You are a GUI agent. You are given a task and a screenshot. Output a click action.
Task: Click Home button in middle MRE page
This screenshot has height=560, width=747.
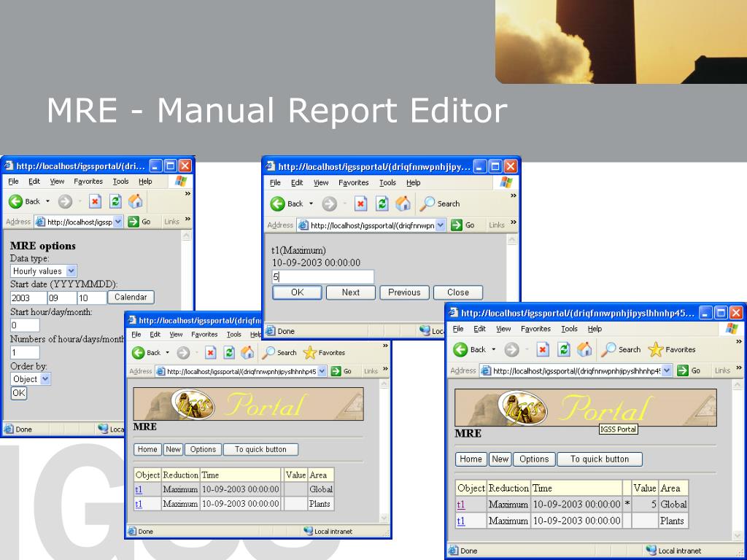point(147,449)
